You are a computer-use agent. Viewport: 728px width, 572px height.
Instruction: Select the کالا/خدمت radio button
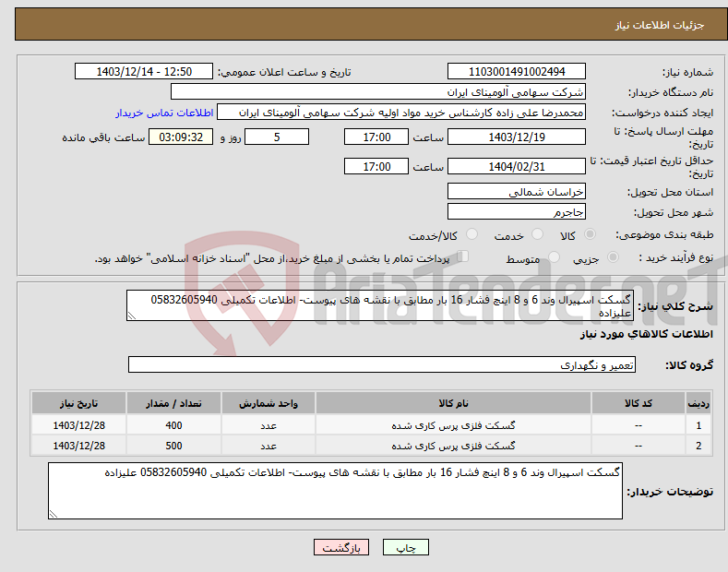point(471,234)
